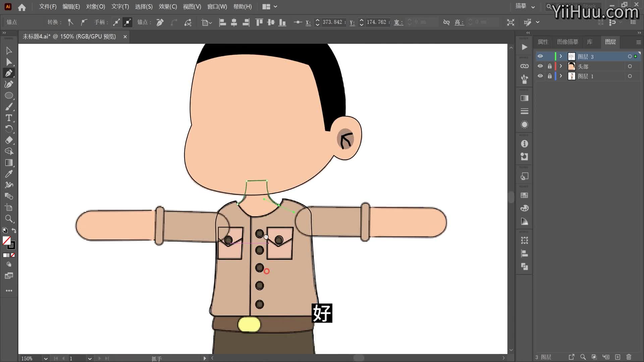Screen dimensions: 644x362
Task: Select the Curvature tool
Action: (9, 84)
